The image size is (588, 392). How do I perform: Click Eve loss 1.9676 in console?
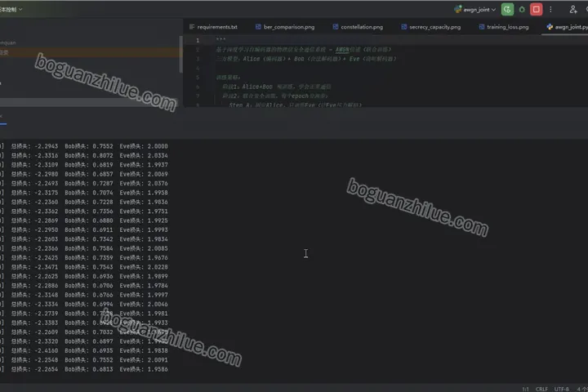pos(158,258)
